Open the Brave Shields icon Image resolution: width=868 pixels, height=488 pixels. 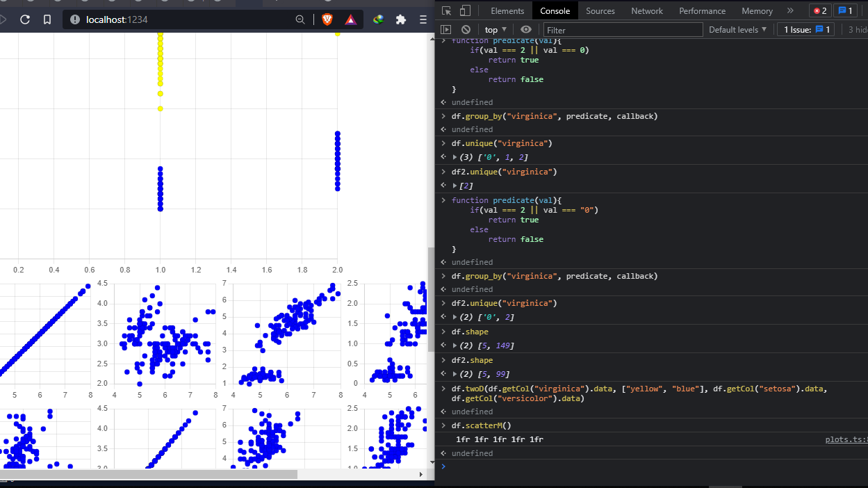tap(327, 19)
